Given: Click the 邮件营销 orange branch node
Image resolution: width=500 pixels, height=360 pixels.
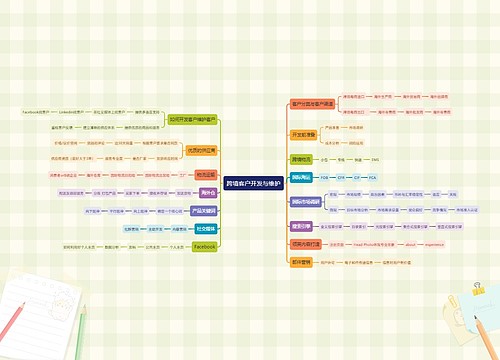Looking at the screenshot, I should click(x=301, y=262).
